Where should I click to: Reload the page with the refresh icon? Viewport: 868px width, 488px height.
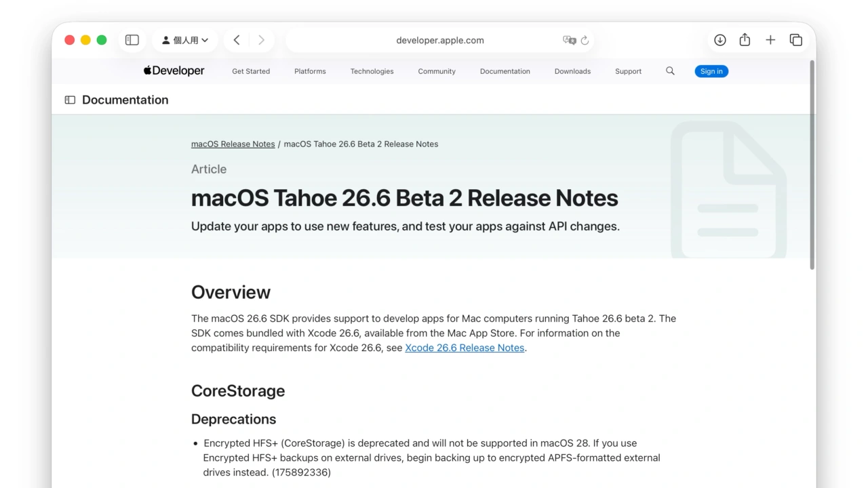(585, 40)
